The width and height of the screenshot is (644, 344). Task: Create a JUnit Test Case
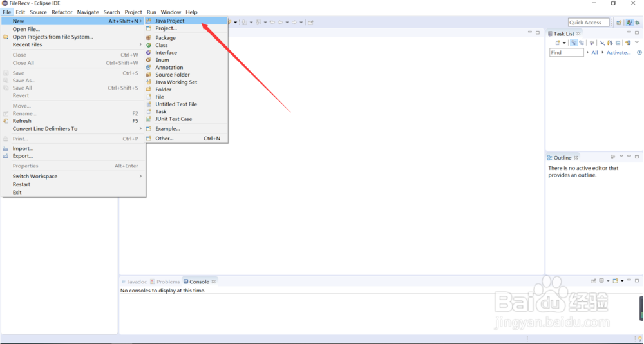185,119
